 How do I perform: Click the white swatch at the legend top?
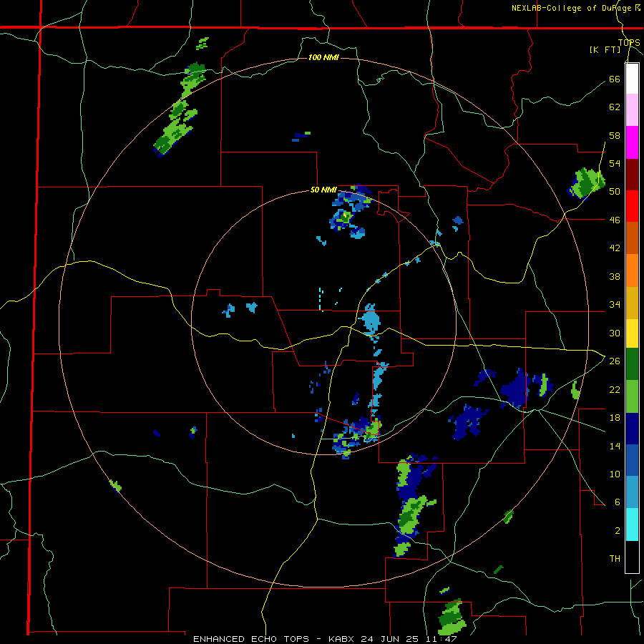[632, 79]
